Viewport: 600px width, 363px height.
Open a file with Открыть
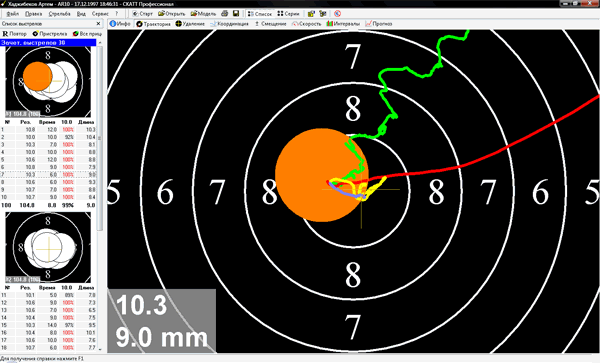click(x=171, y=13)
